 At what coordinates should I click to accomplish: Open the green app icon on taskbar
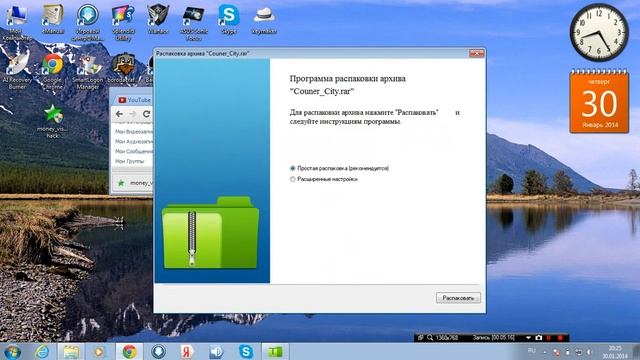275,351
